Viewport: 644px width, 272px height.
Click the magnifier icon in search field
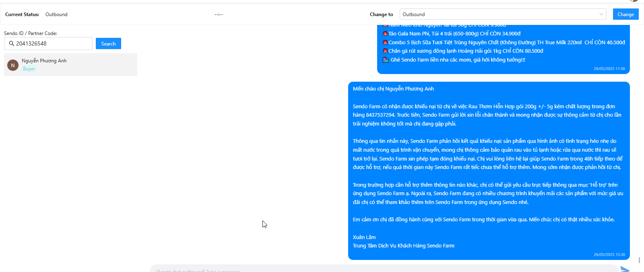tap(11, 43)
